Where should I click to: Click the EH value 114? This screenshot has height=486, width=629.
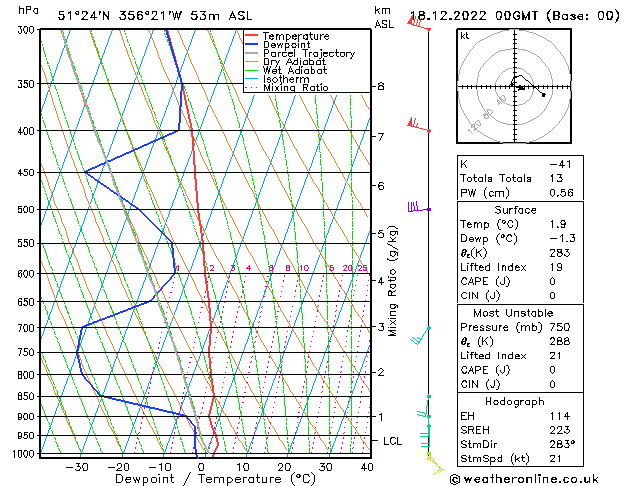(560, 416)
